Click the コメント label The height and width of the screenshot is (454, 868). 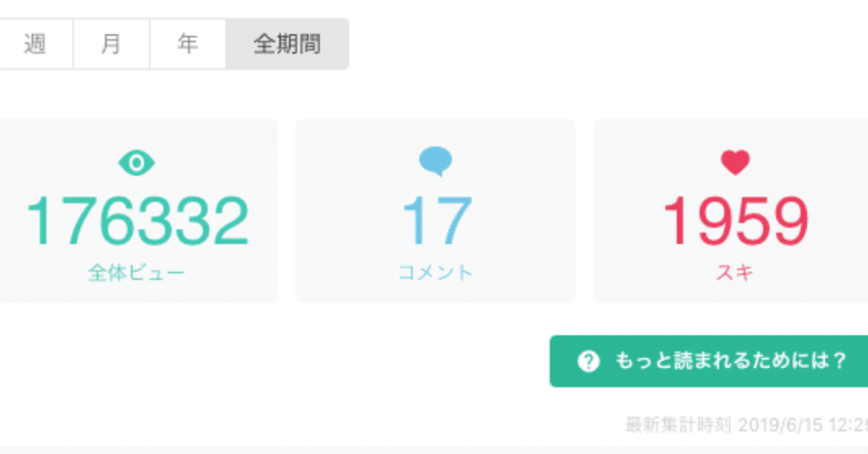[x=435, y=272]
